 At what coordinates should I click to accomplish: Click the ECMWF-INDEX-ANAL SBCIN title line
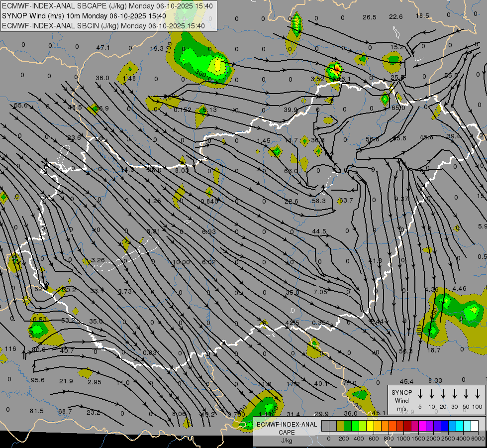(103, 26)
